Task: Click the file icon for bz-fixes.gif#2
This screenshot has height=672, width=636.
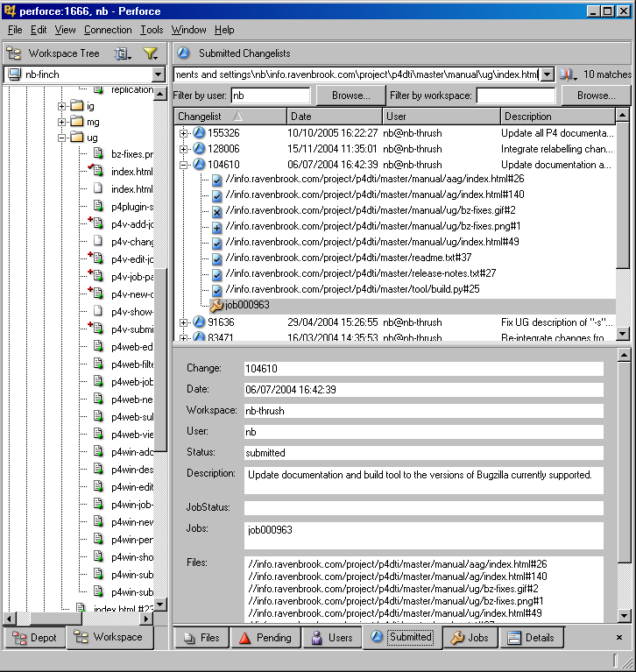Action: 216,211
